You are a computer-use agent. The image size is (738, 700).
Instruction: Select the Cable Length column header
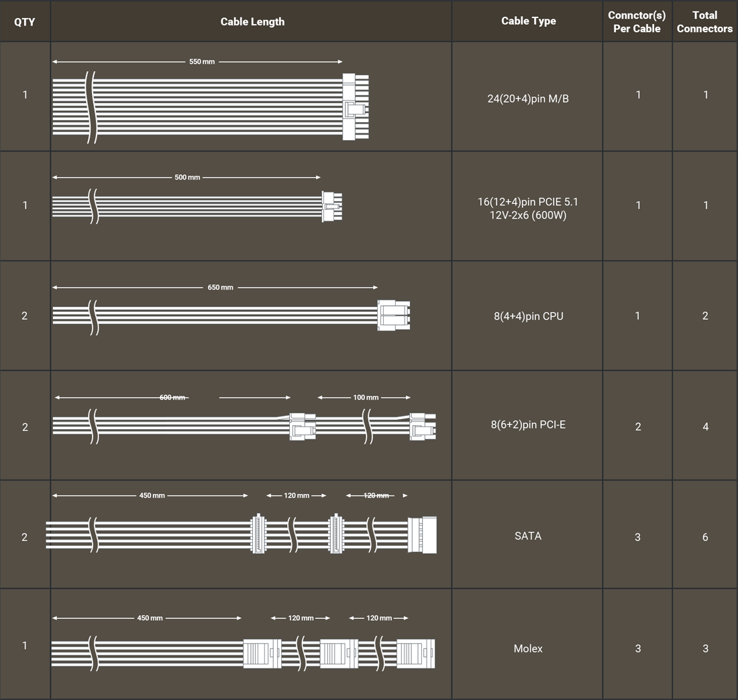[252, 21]
